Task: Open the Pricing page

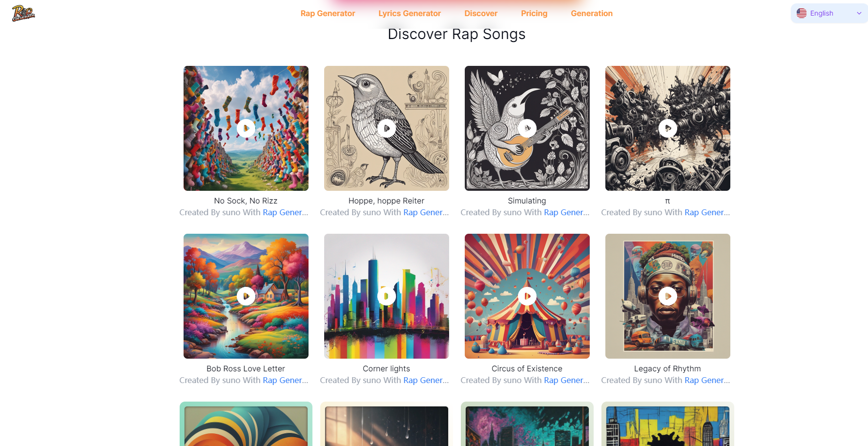Action: pos(534,13)
